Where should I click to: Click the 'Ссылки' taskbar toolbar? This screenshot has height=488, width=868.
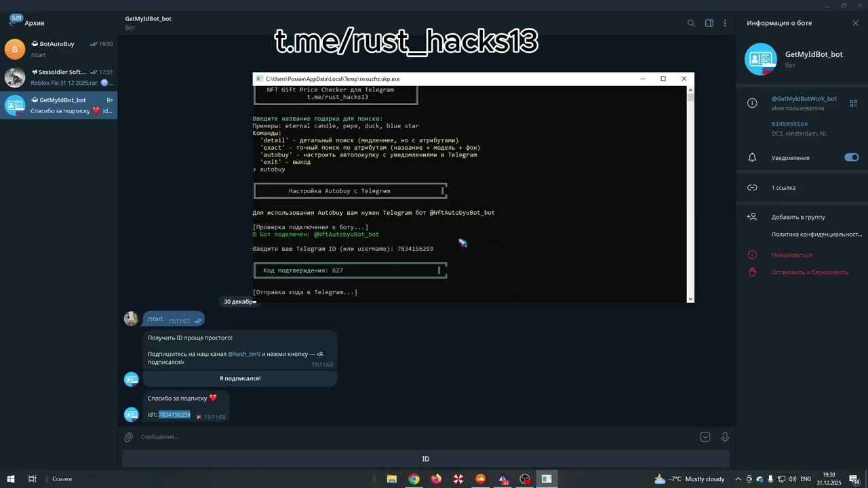62,479
